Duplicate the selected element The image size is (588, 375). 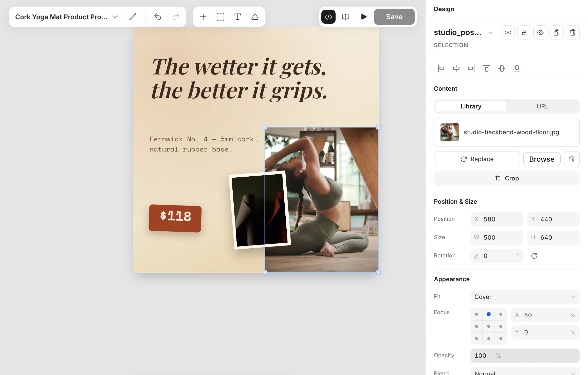click(557, 32)
